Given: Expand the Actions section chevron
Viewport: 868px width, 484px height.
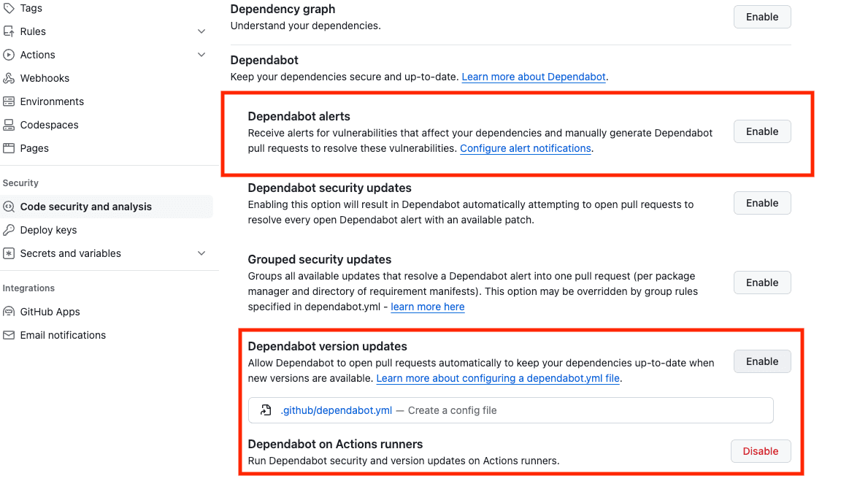Looking at the screenshot, I should 201,55.
